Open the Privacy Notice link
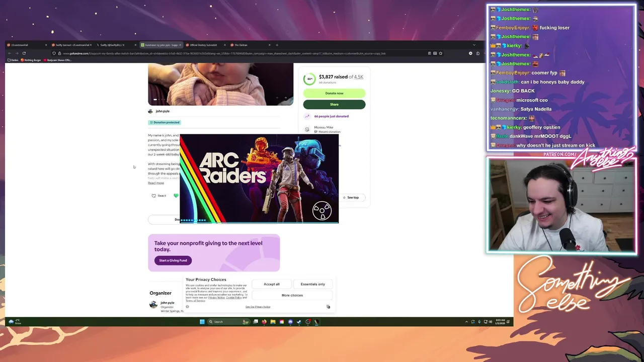This screenshot has height=362, width=644. (216, 298)
